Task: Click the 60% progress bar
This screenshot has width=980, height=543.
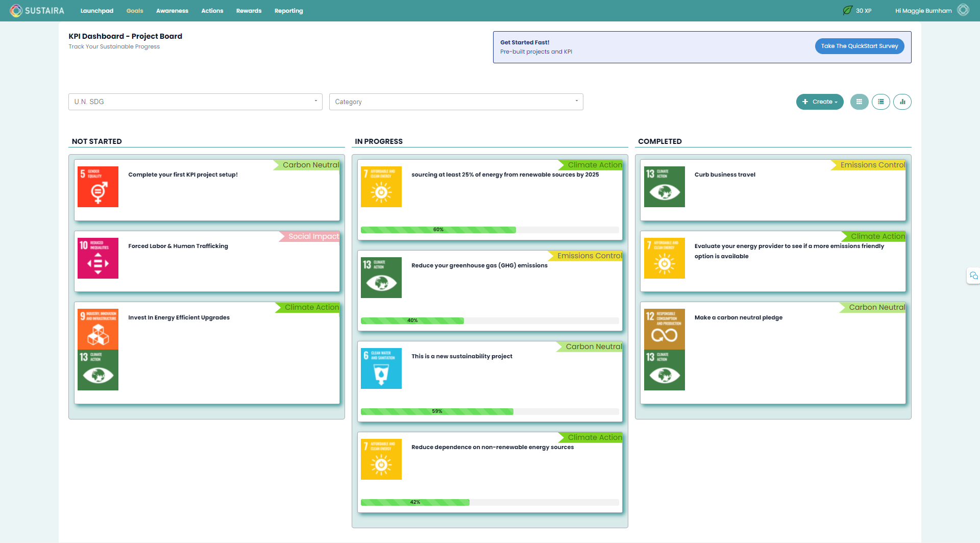Action: click(x=490, y=230)
